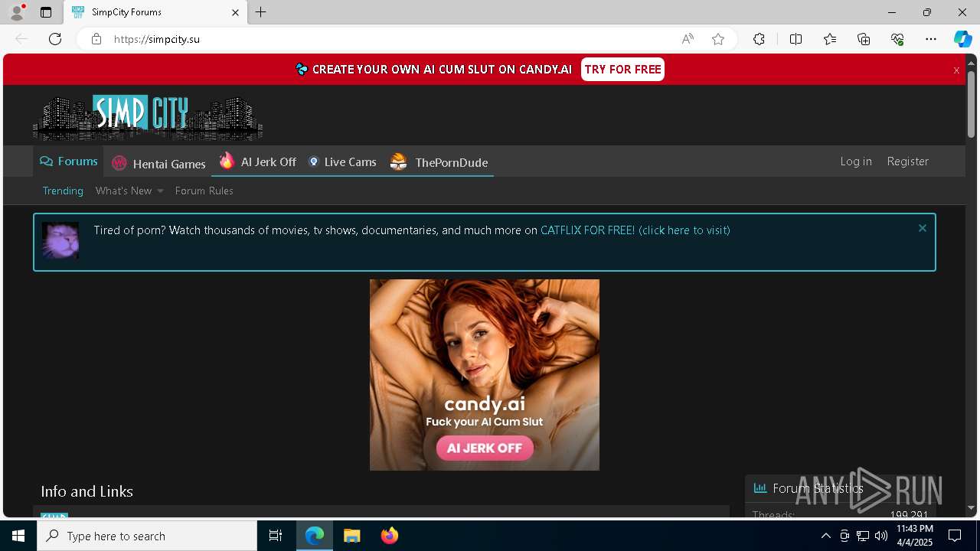The width and height of the screenshot is (980, 551).
Task: Click the taskbar search box
Action: click(x=147, y=536)
